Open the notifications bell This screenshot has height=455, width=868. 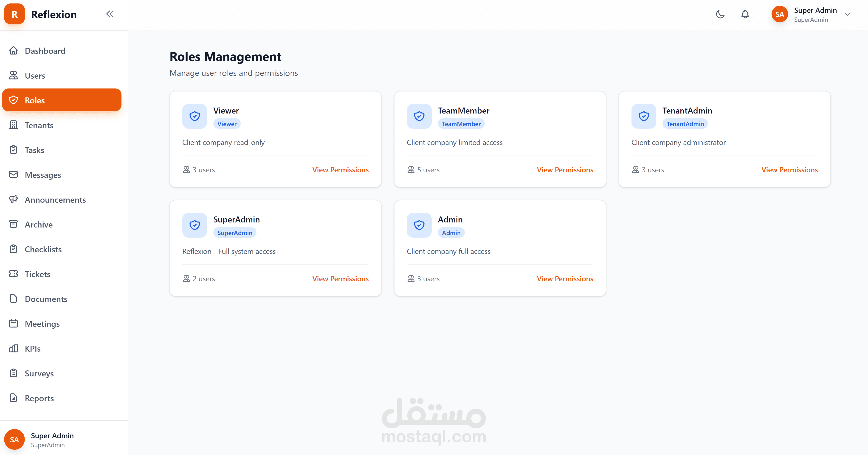(745, 14)
